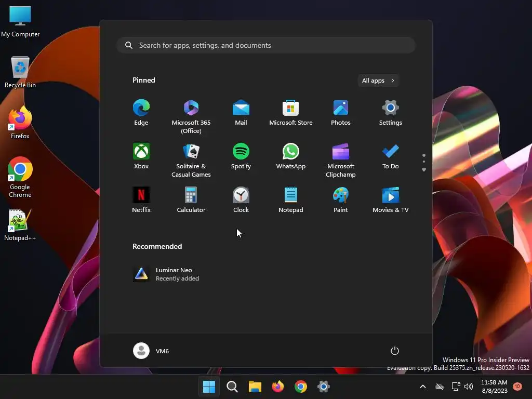
Task: Open the Calculator app
Action: click(x=191, y=200)
